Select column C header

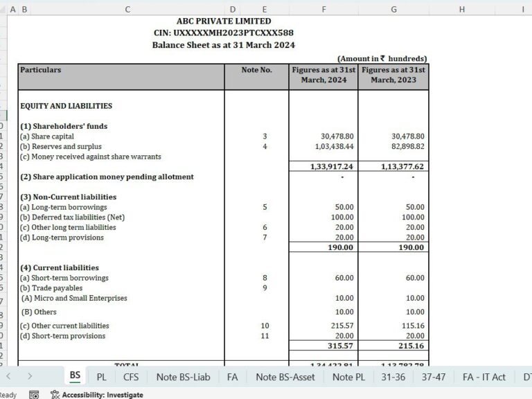(127, 9)
